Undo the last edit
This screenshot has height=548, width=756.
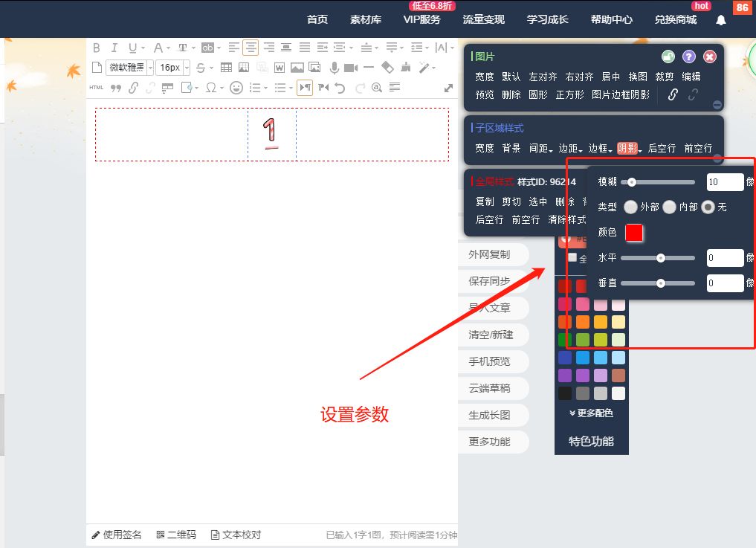click(340, 88)
